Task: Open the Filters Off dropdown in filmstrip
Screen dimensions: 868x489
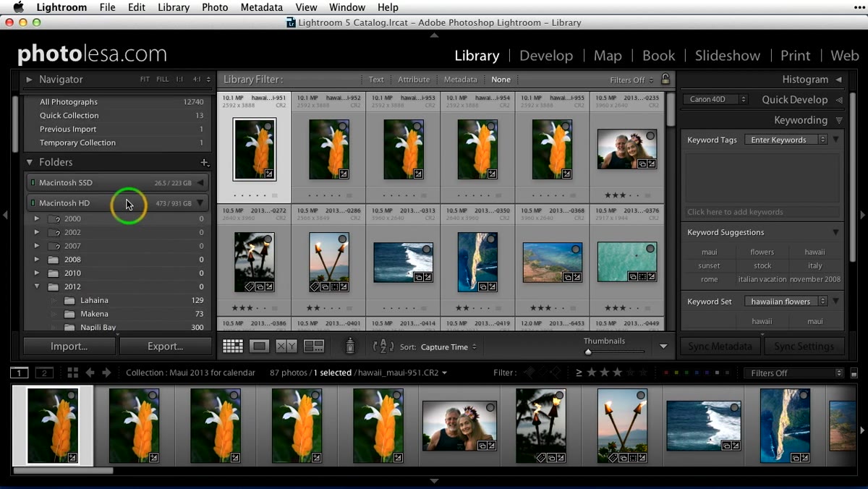Action: [x=793, y=373]
